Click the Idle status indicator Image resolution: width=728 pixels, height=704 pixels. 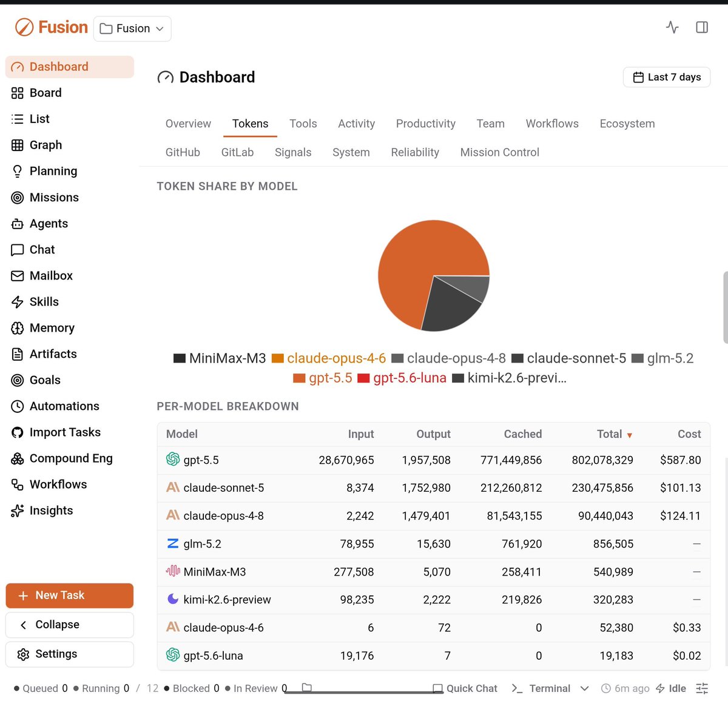tap(671, 688)
